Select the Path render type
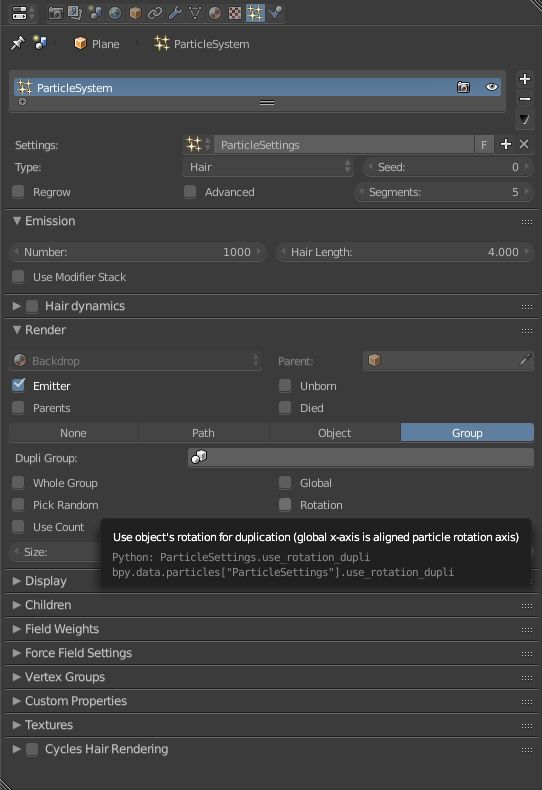This screenshot has width=542, height=790. point(204,433)
